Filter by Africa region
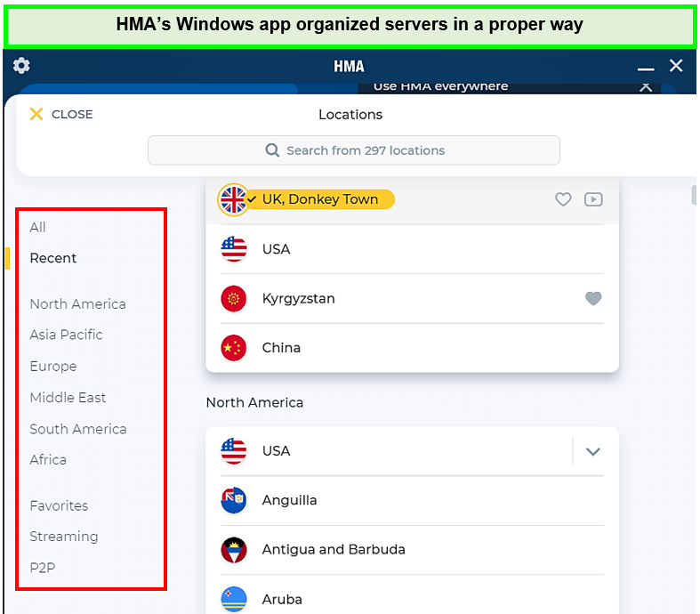700x614 pixels. click(48, 460)
